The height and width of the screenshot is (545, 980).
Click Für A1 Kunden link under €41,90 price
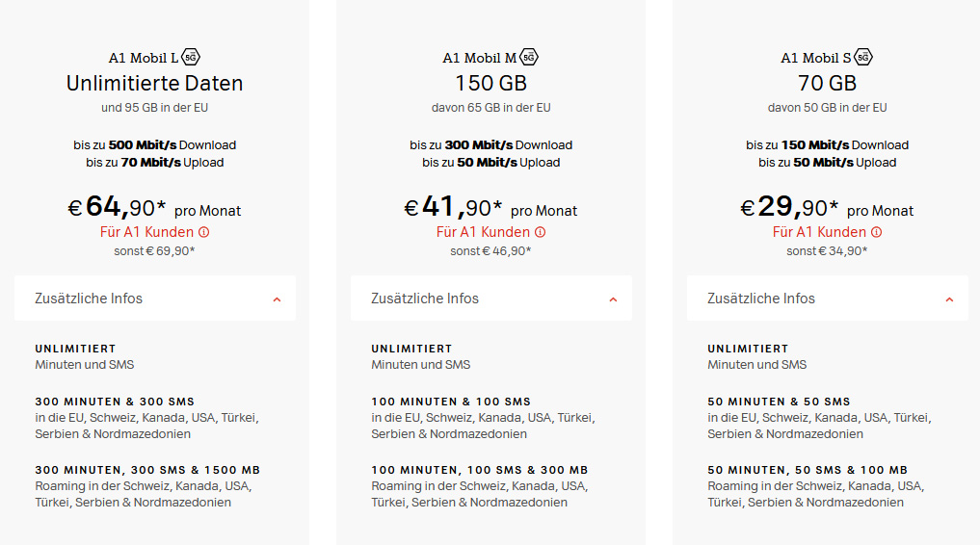tap(483, 232)
